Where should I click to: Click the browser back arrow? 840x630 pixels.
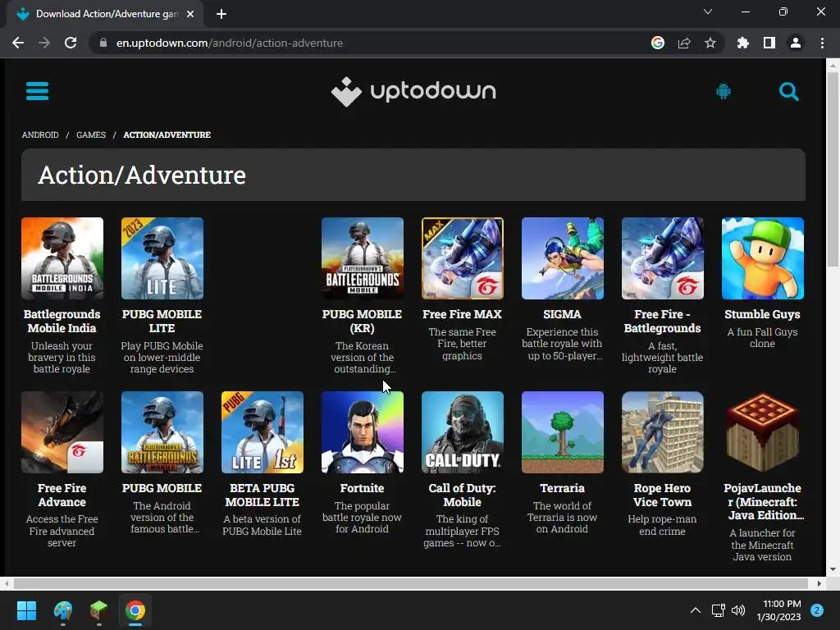click(x=18, y=43)
